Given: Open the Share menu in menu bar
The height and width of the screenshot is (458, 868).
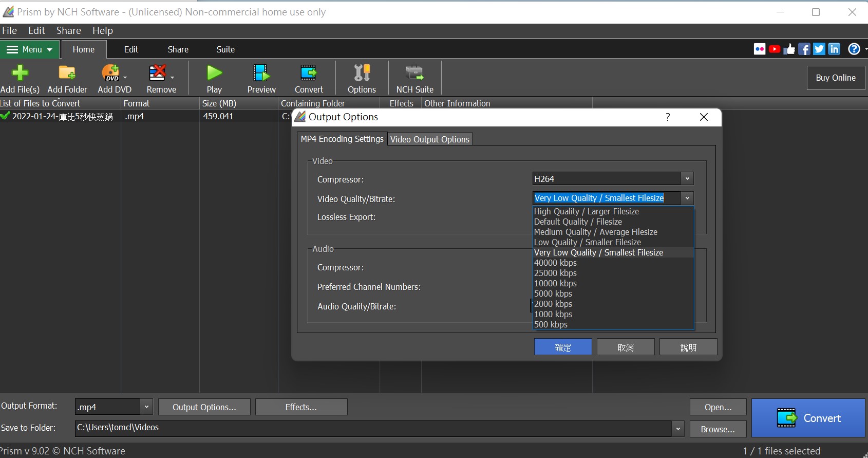Looking at the screenshot, I should 68,31.
